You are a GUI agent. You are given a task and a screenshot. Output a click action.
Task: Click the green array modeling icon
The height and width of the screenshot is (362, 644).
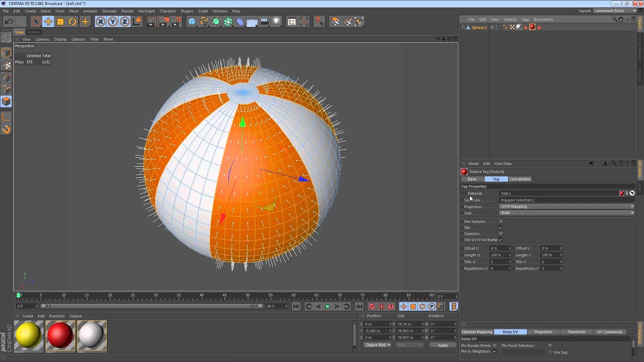[x=228, y=22]
